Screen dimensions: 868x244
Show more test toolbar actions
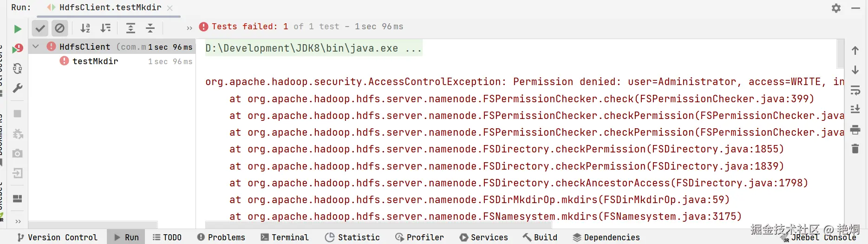tap(189, 28)
